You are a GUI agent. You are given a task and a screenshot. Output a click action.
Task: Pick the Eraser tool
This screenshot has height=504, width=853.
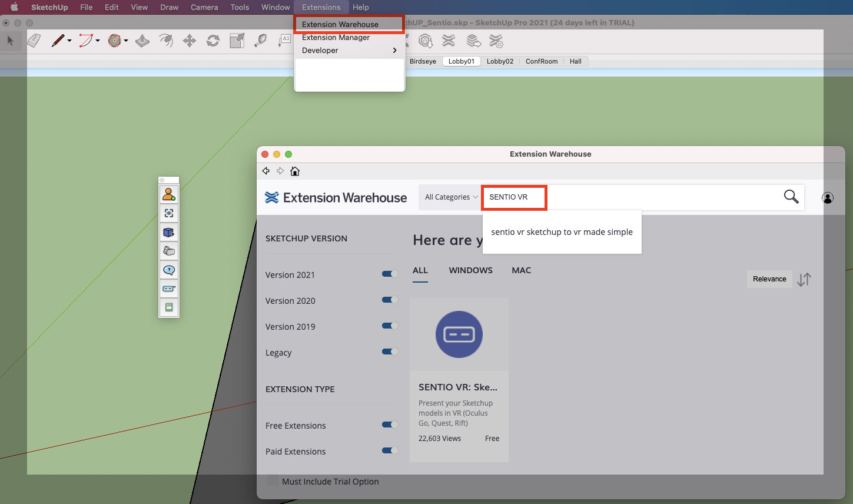(34, 41)
